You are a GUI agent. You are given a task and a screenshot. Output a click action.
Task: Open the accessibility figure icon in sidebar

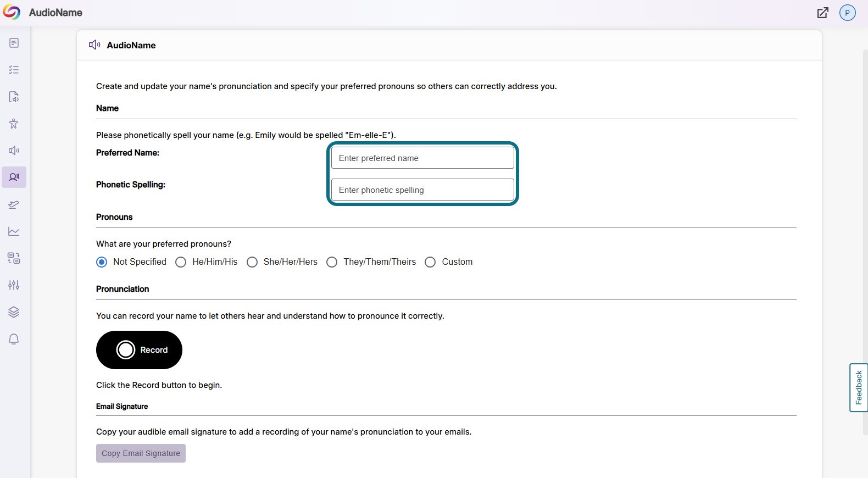(14, 124)
